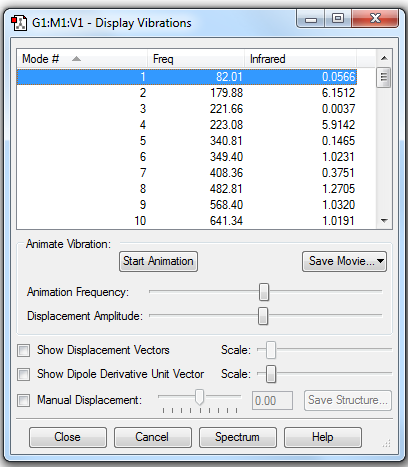The height and width of the screenshot is (467, 408).
Task: Click infrared value 0.0037
Action: [x=338, y=109]
